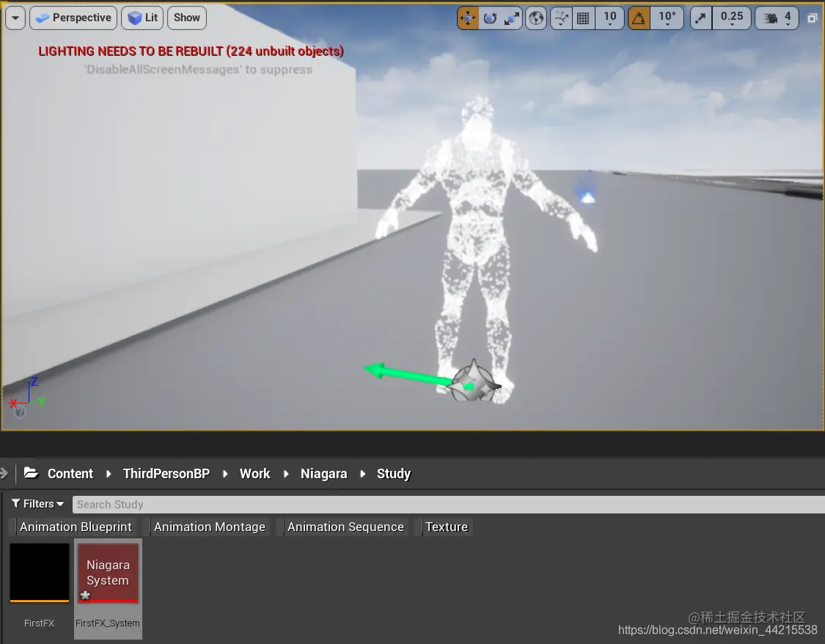This screenshot has height=644, width=825.
Task: Open rotation snap 10° dropdown
Action: [x=667, y=18]
